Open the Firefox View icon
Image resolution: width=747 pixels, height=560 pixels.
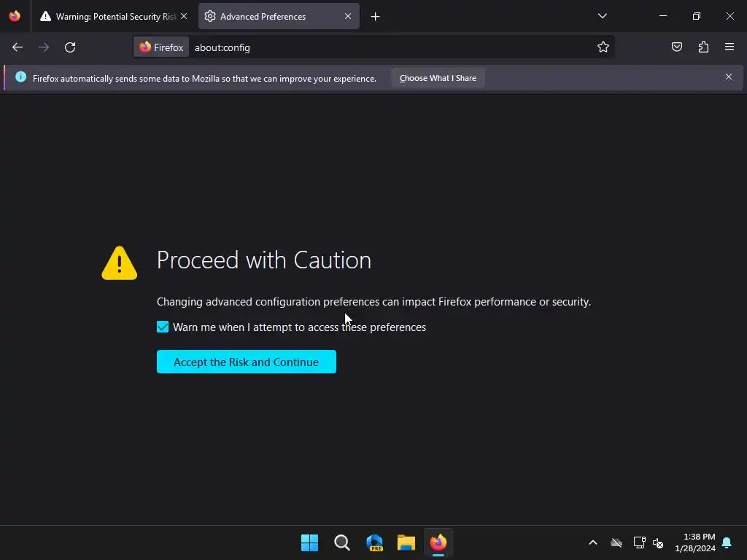(15, 16)
